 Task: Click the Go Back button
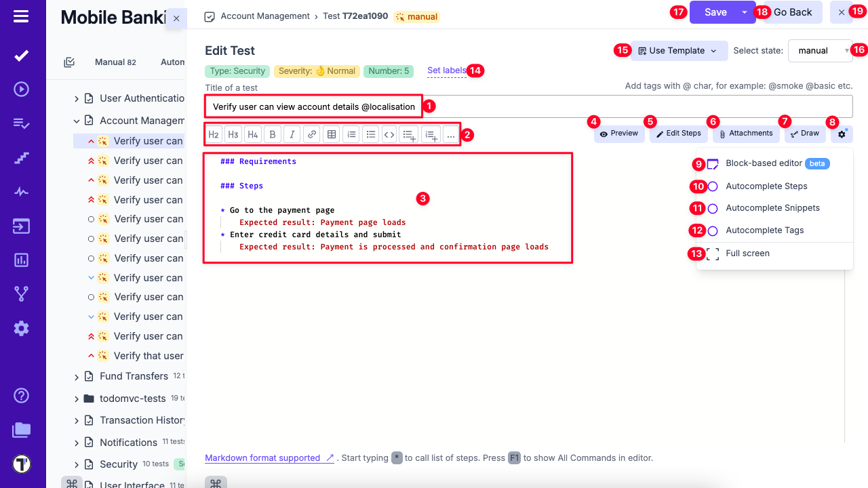click(x=793, y=12)
